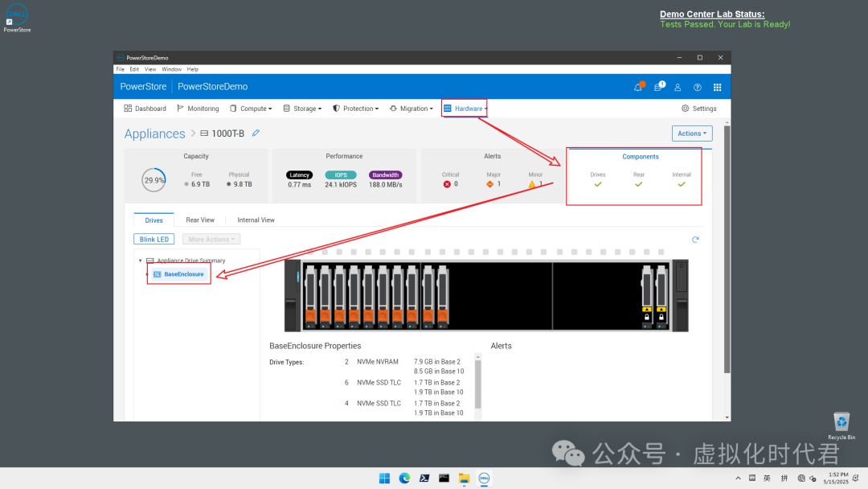
Task: Open the More Actions dropdown
Action: click(211, 239)
